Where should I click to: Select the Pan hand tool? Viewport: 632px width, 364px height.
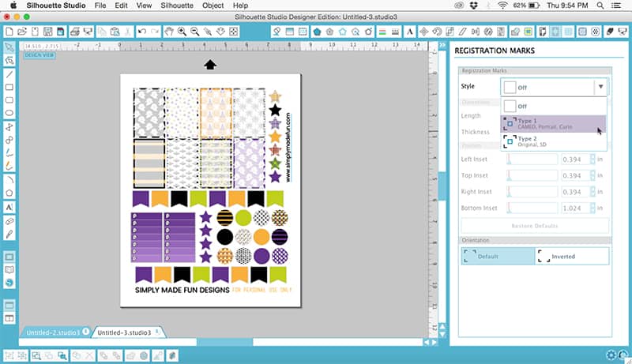pyautogui.click(x=169, y=32)
